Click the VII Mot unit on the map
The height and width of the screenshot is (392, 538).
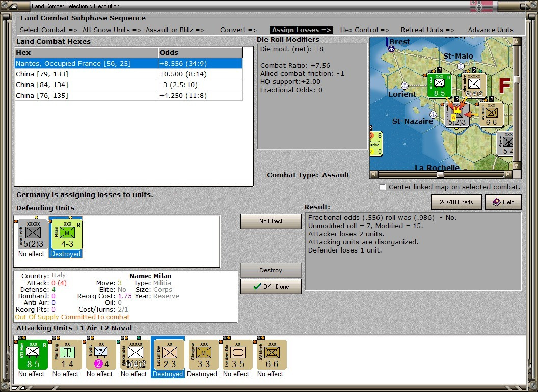(x=439, y=86)
